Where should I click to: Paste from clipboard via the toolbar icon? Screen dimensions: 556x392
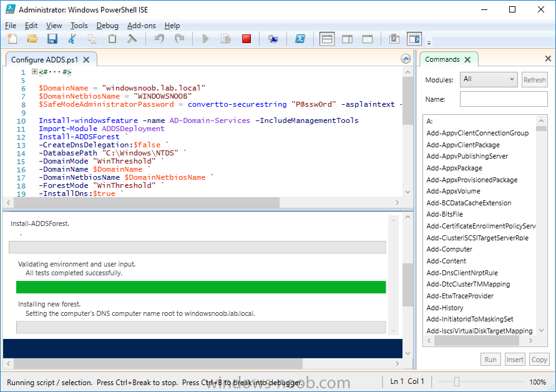(112, 39)
